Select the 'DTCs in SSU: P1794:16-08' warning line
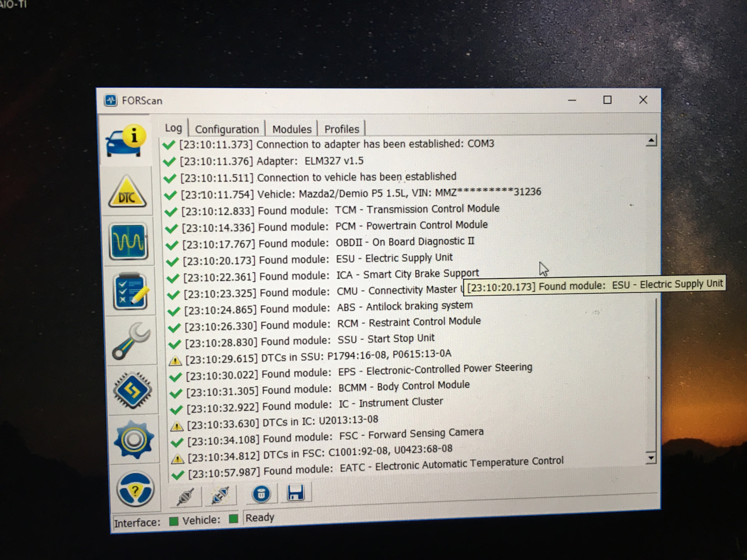Viewport: 747px width, 560px height. click(x=310, y=357)
